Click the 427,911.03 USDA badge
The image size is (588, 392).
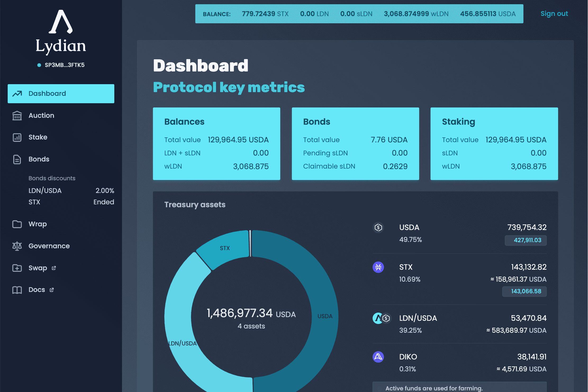click(x=525, y=240)
